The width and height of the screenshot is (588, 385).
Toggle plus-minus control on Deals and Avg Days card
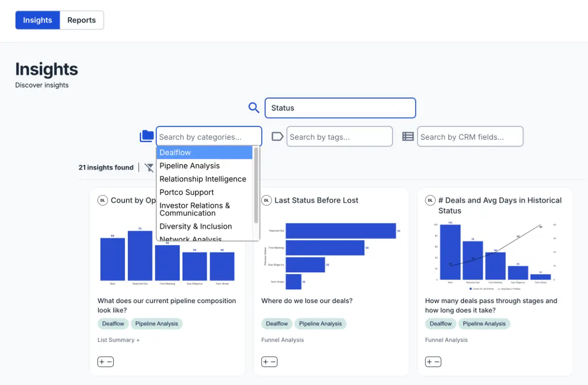433,362
